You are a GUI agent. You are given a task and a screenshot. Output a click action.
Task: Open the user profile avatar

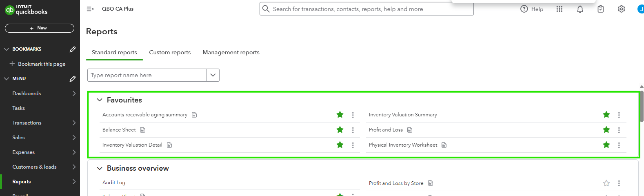pos(641,9)
